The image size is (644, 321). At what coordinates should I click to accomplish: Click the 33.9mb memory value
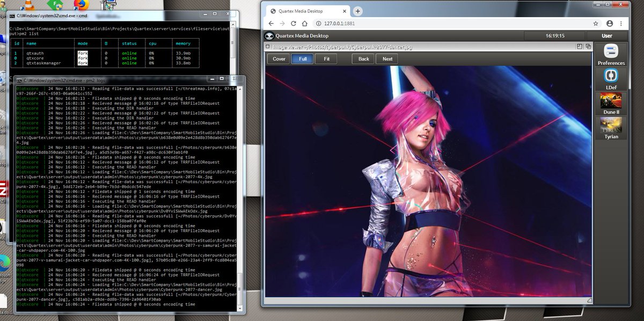click(184, 53)
